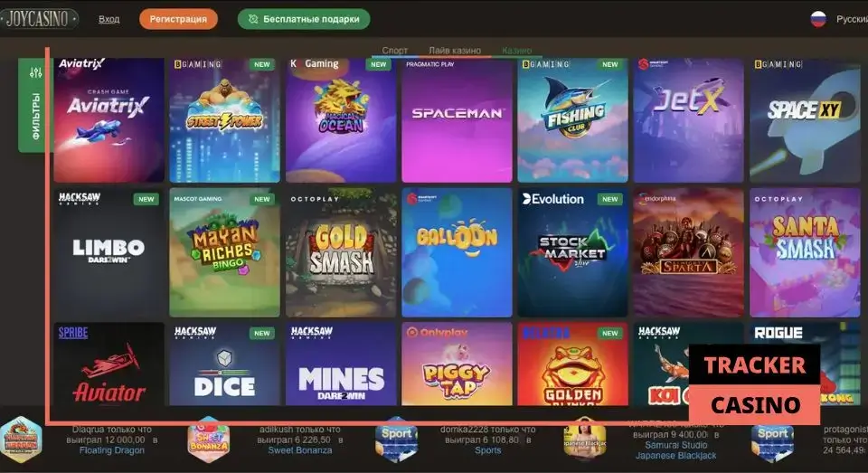868x473 pixels.
Task: Open the Aviatrix game tile
Action: point(109,120)
